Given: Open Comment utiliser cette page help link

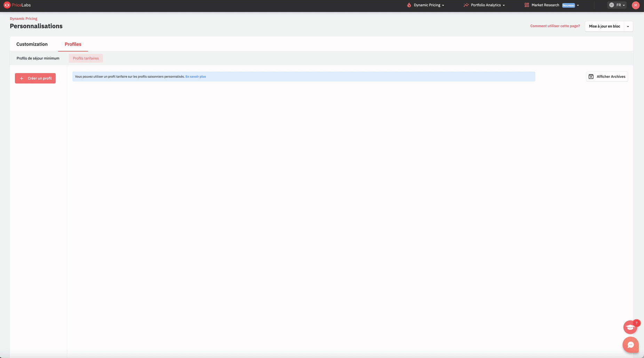Looking at the screenshot, I should point(555,26).
